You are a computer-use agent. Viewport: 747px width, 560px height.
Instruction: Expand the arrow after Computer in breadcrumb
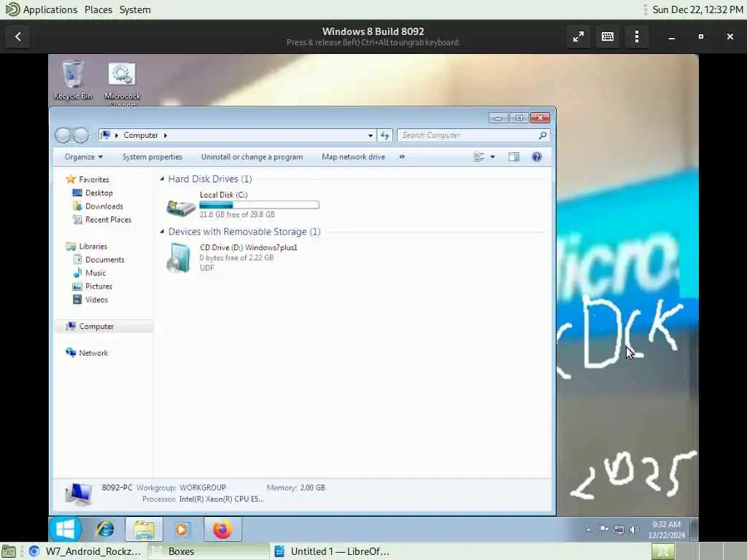(166, 135)
